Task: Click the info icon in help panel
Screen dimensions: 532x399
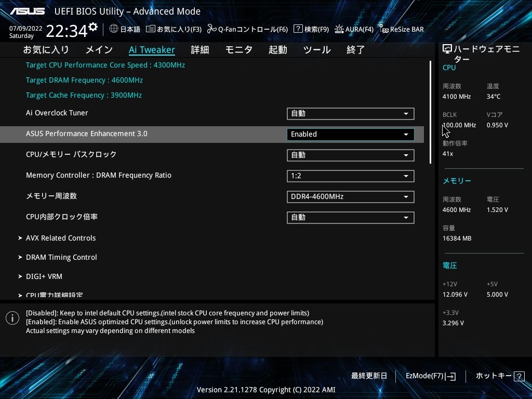Action: click(x=12, y=318)
